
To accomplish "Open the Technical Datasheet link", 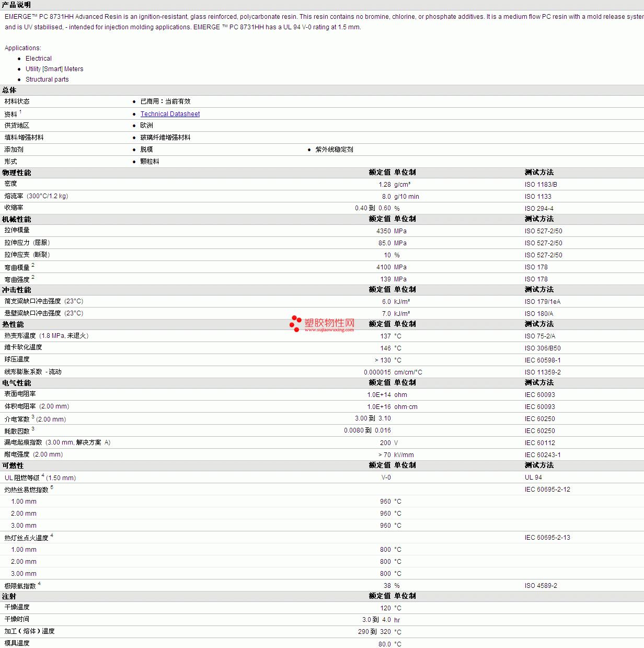I will pos(170,114).
